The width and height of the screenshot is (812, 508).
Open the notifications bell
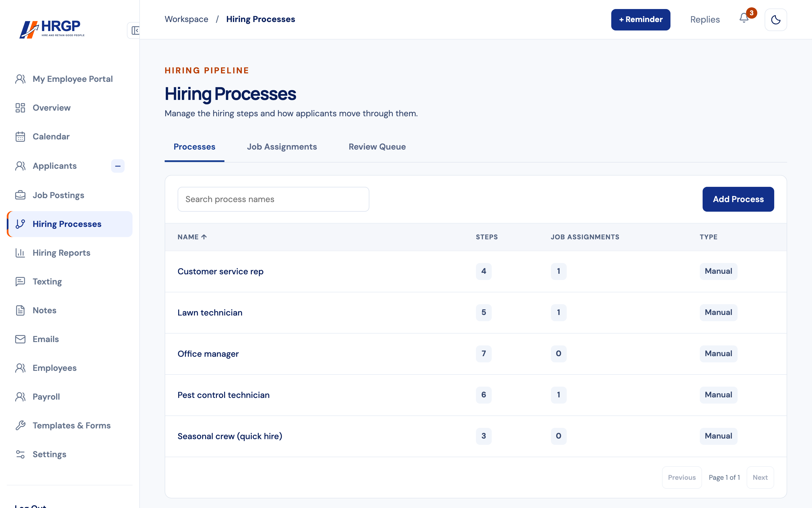(x=743, y=18)
